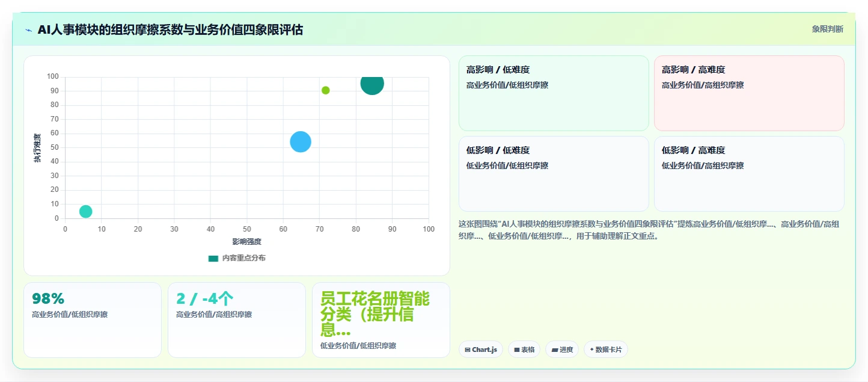Click the icon in the Chart.js chip

coord(468,350)
